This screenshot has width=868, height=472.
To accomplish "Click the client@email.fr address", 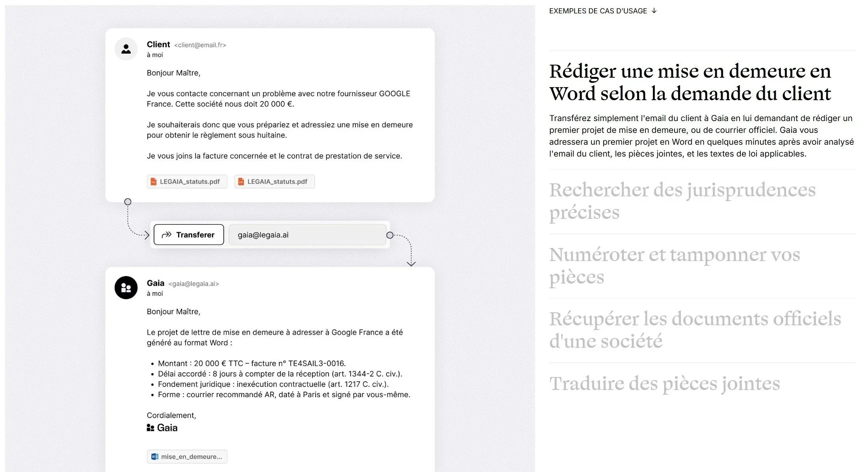I will tap(200, 45).
